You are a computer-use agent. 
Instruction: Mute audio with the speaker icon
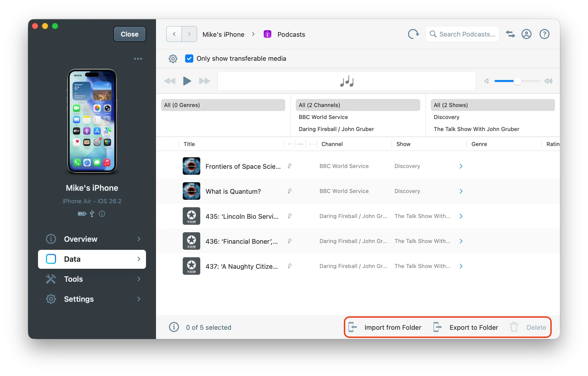486,81
